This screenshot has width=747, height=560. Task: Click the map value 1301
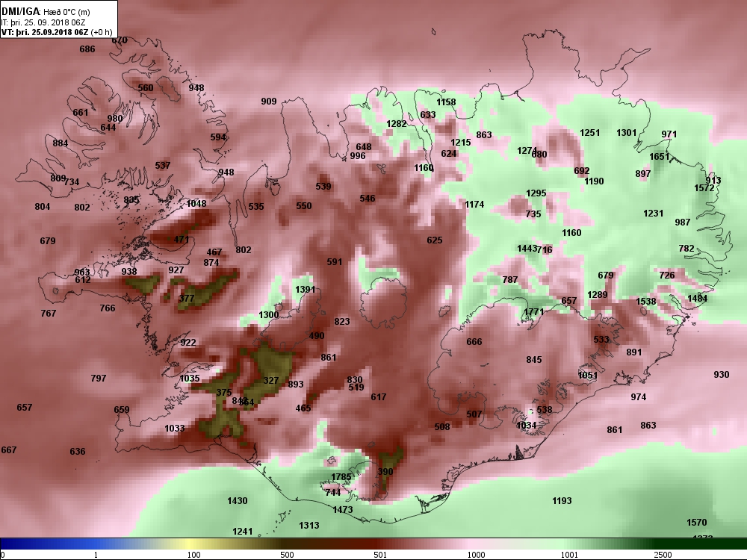click(x=627, y=132)
